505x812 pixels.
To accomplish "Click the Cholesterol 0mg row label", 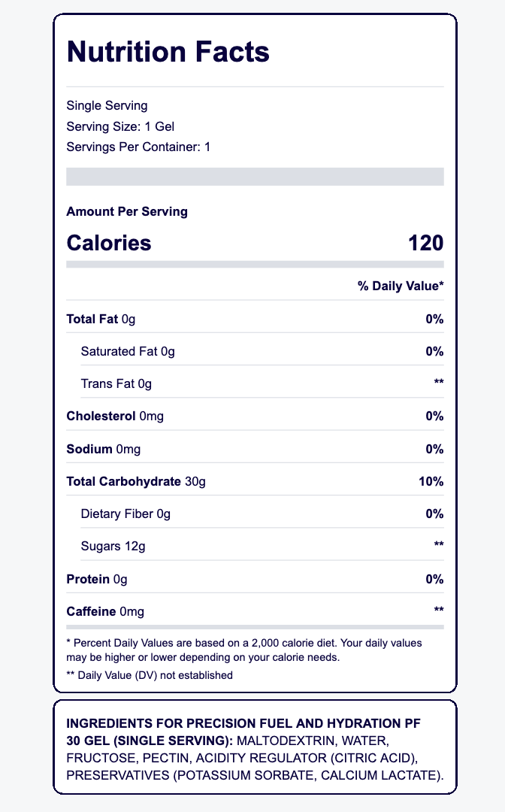I will click(x=115, y=417).
